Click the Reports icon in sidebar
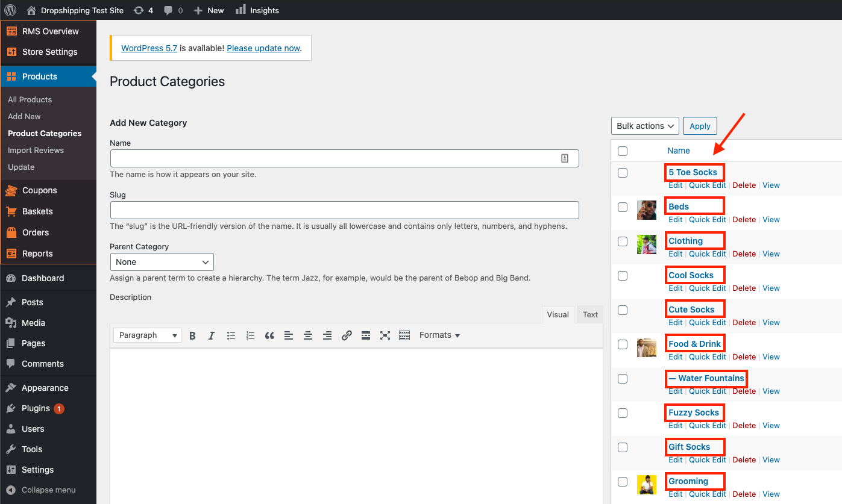The image size is (842, 504). (11, 254)
